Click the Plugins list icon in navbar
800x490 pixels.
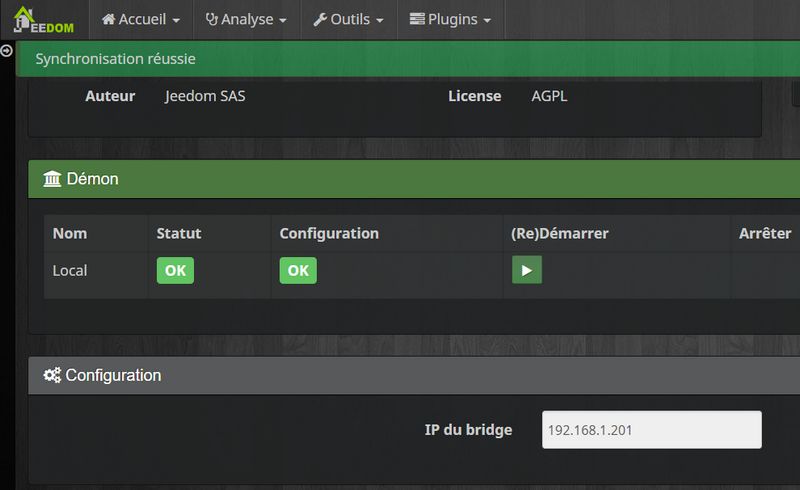[417, 20]
